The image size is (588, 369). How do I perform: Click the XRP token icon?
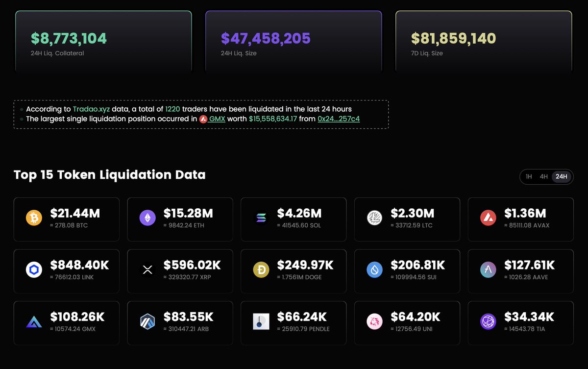[x=147, y=270]
